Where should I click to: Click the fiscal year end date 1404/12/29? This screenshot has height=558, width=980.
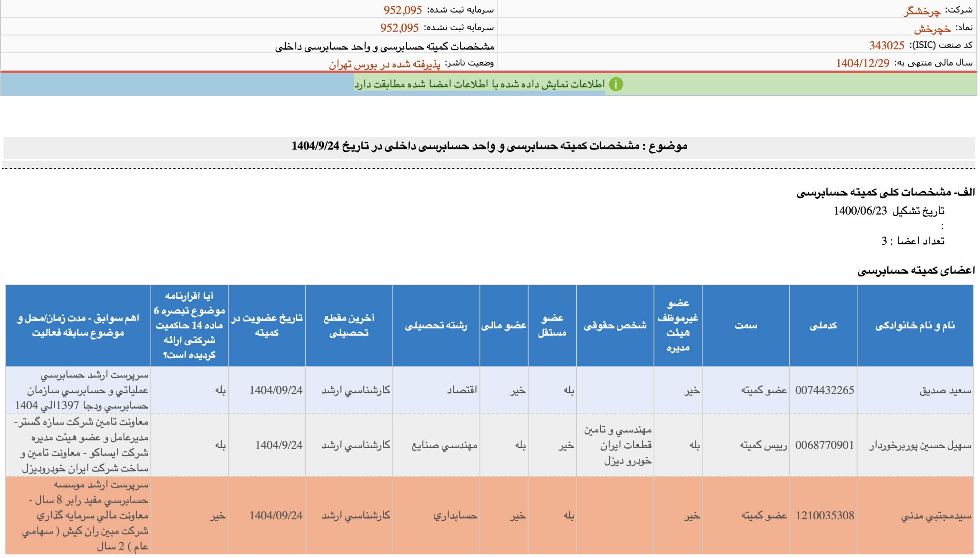tap(862, 63)
